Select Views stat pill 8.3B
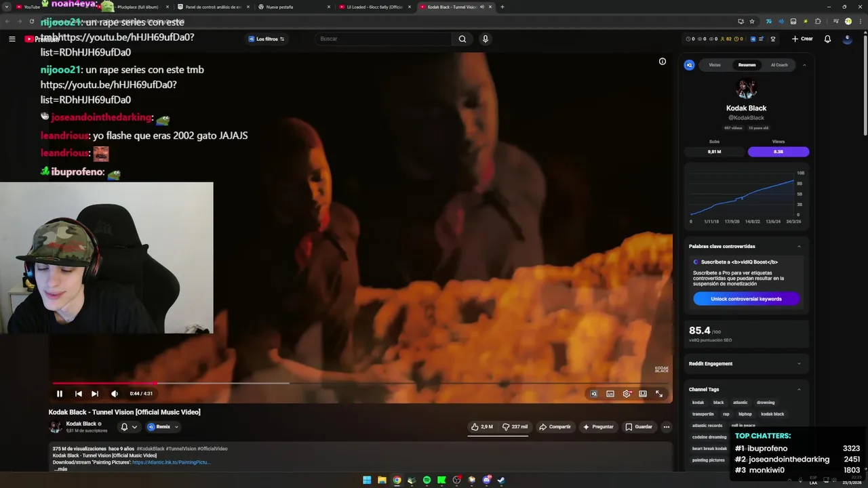Image resolution: width=868 pixels, height=488 pixels. 778,152
